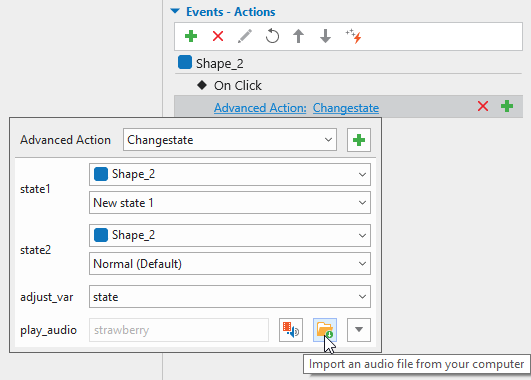Viewport: 531px width, 380px height.
Task: Choose audio from project resources icon
Action: coord(291,330)
